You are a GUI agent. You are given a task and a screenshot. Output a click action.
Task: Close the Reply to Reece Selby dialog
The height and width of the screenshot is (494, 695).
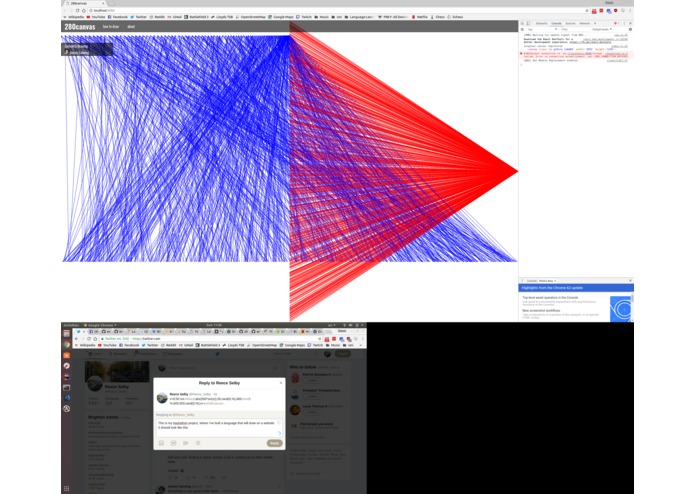[281, 383]
